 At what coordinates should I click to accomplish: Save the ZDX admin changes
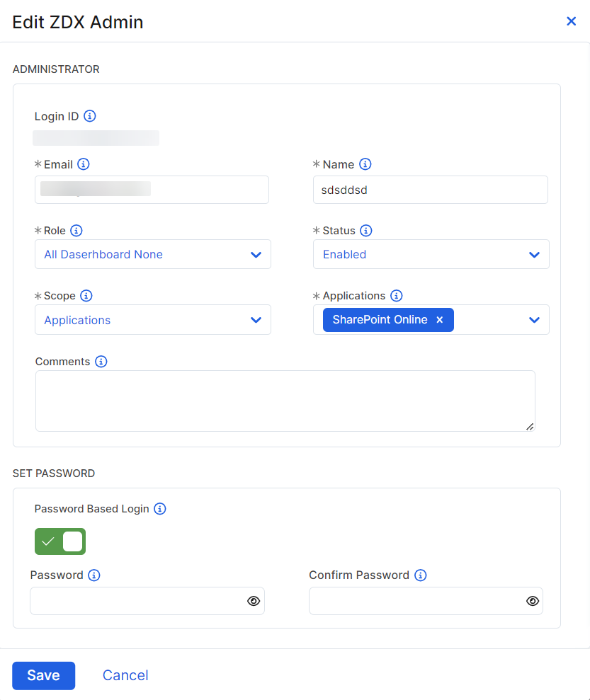[43, 675]
